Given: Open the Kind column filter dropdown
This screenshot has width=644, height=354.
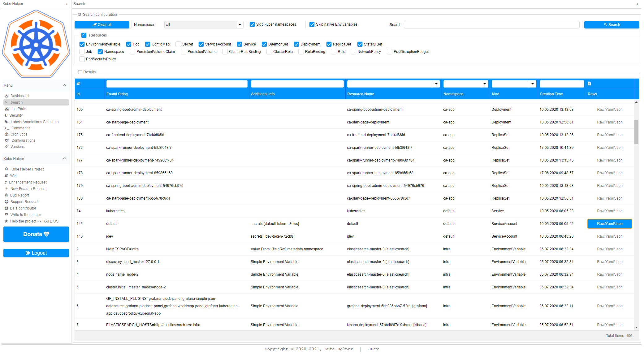Looking at the screenshot, I should 532,84.
